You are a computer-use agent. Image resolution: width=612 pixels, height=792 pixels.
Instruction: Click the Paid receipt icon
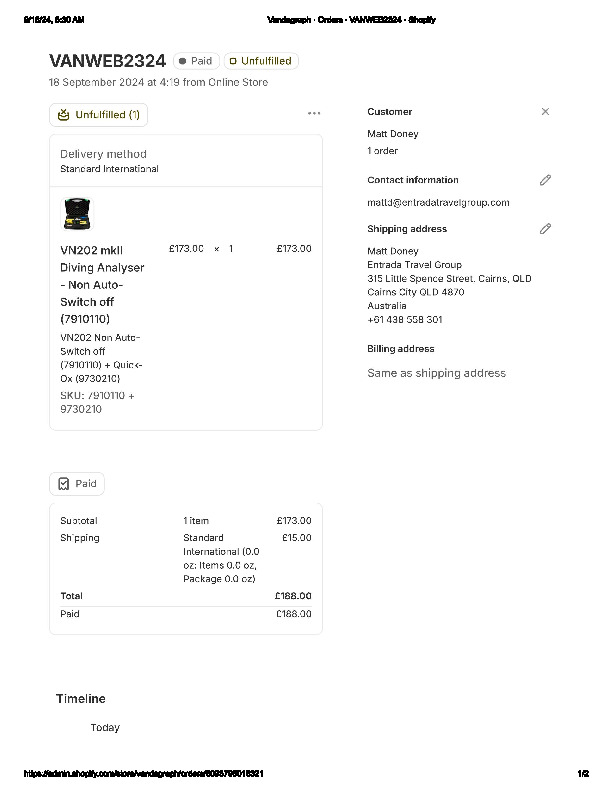coord(64,484)
